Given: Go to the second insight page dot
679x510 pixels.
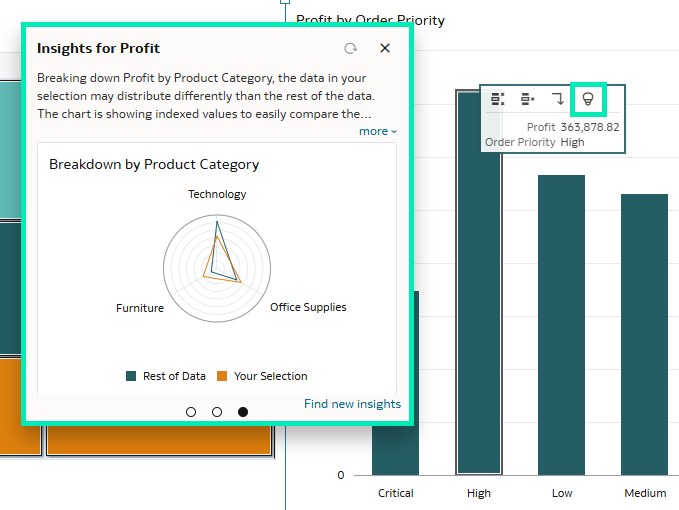Looking at the screenshot, I should pos(217,411).
